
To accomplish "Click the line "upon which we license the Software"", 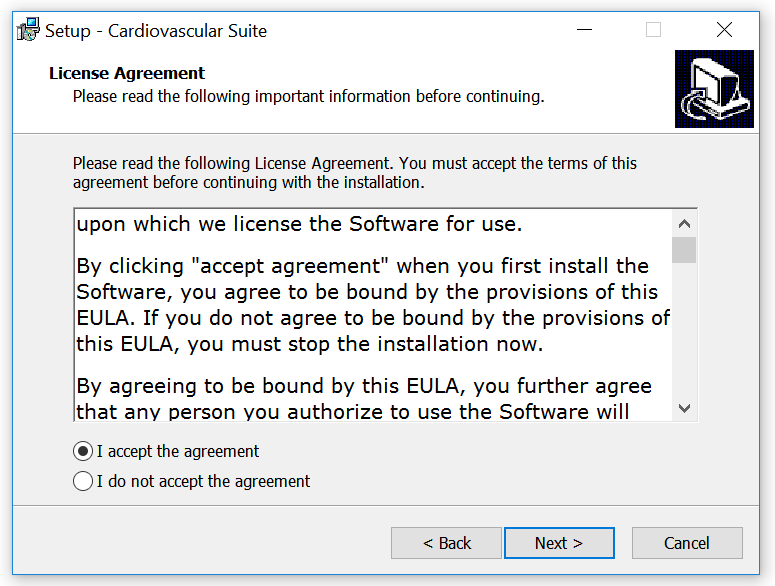I will click(x=300, y=224).
